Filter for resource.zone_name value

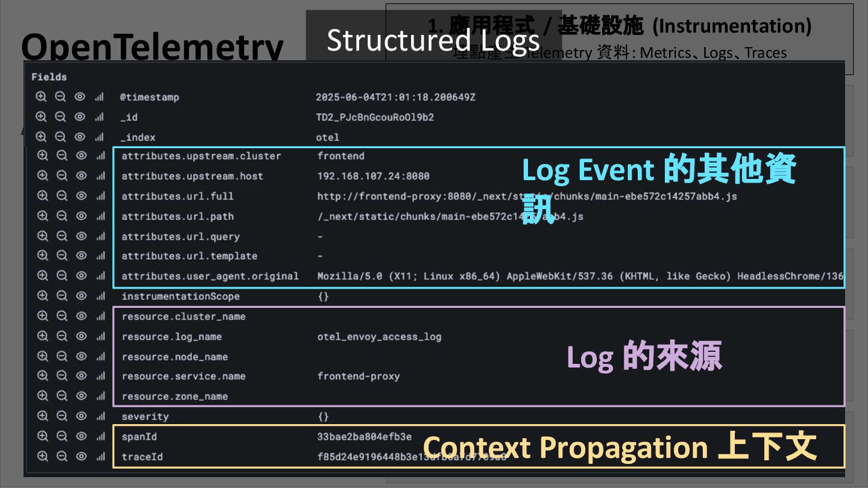42,396
